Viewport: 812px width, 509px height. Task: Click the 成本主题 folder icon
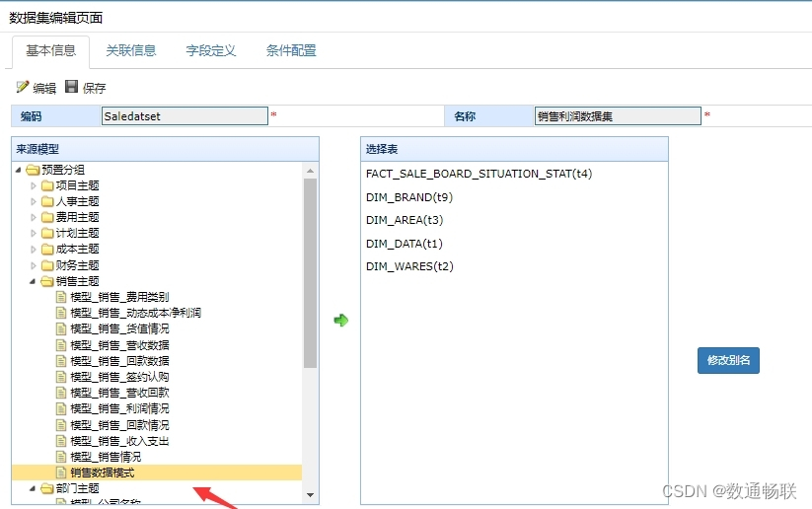(x=47, y=250)
